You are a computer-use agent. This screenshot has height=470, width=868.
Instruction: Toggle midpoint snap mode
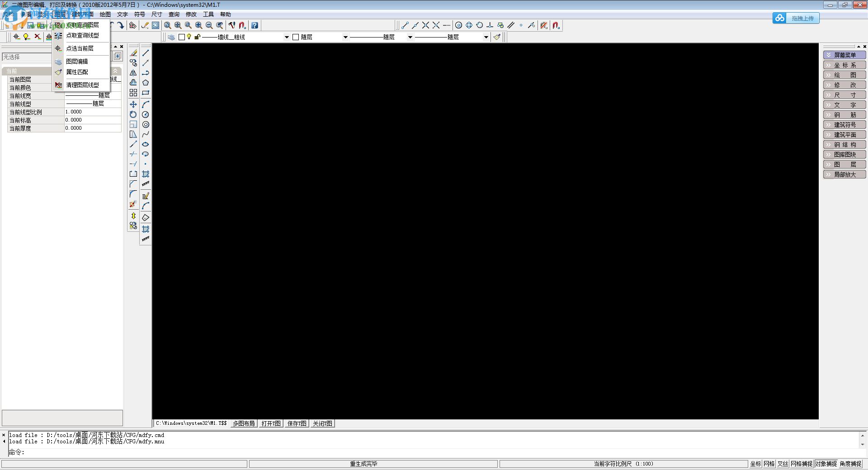pos(415,25)
